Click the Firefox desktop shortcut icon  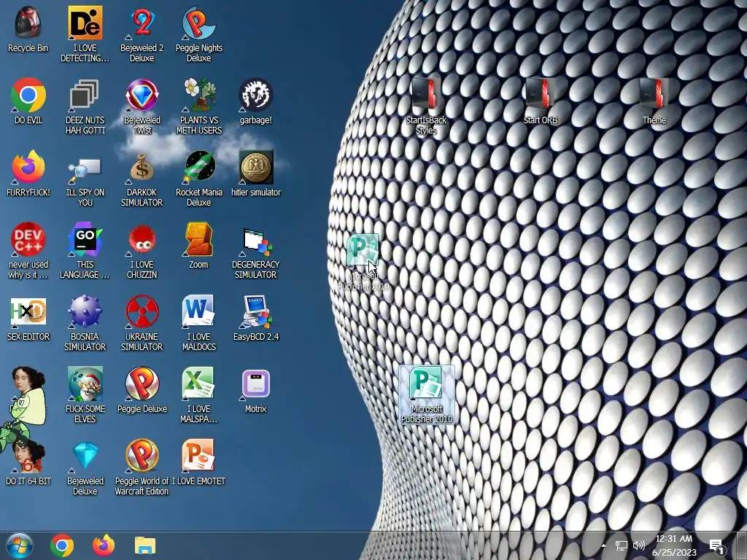tap(28, 167)
